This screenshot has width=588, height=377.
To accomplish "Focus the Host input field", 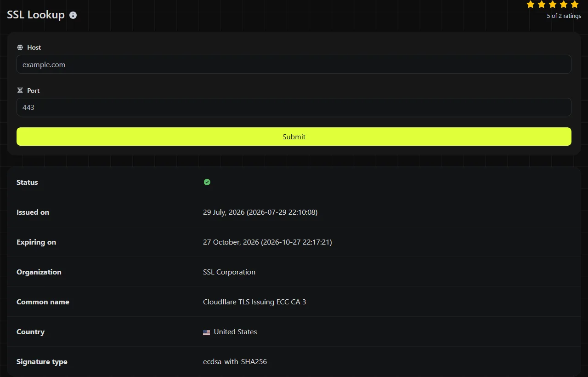I will pos(294,64).
